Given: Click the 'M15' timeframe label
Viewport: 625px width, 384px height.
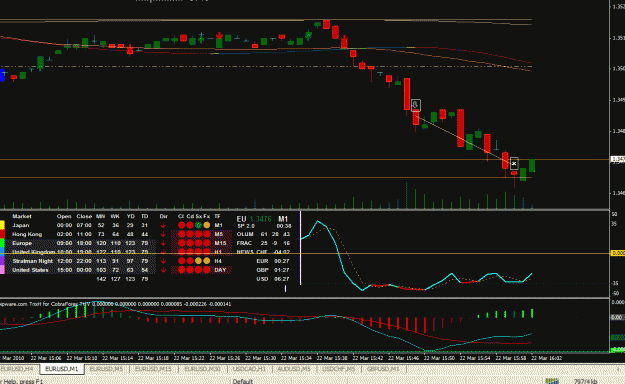Looking at the screenshot, I should pyautogui.click(x=220, y=243).
